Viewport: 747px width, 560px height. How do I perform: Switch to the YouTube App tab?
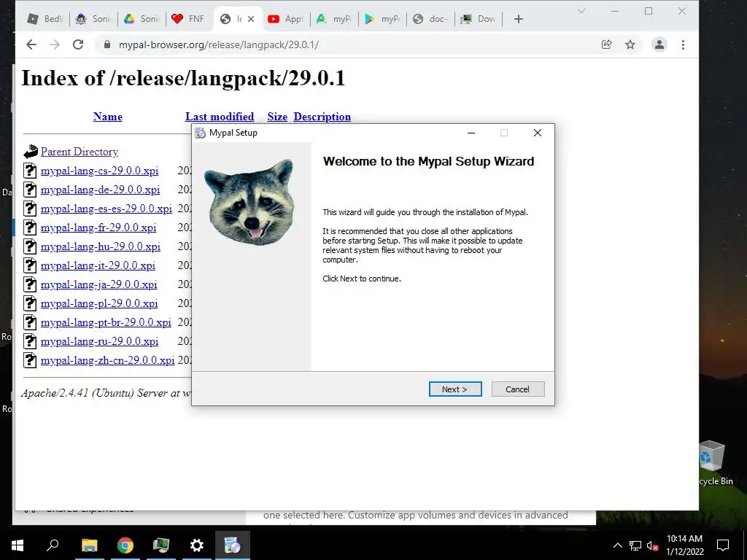[x=286, y=19]
